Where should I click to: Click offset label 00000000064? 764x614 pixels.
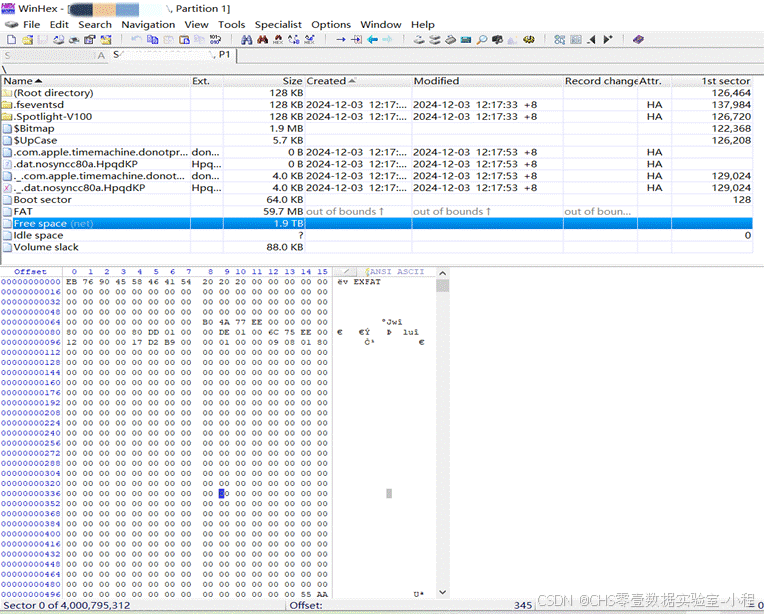[x=31, y=322]
